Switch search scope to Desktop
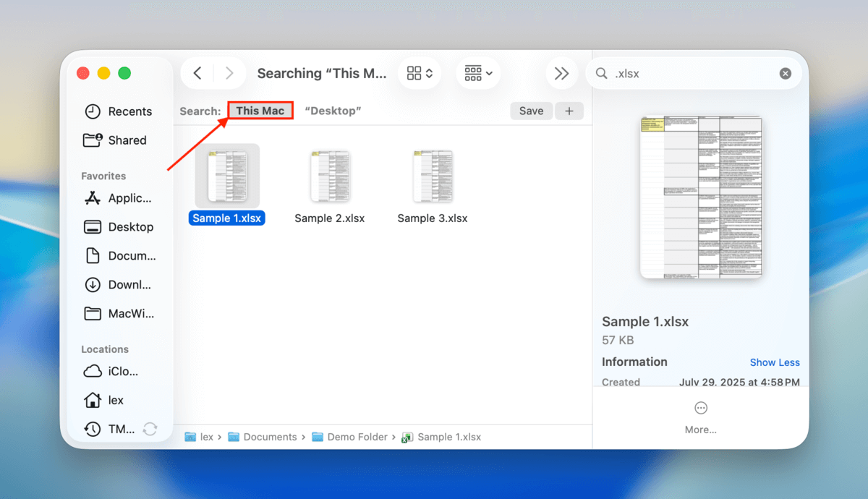The width and height of the screenshot is (868, 499). point(333,110)
